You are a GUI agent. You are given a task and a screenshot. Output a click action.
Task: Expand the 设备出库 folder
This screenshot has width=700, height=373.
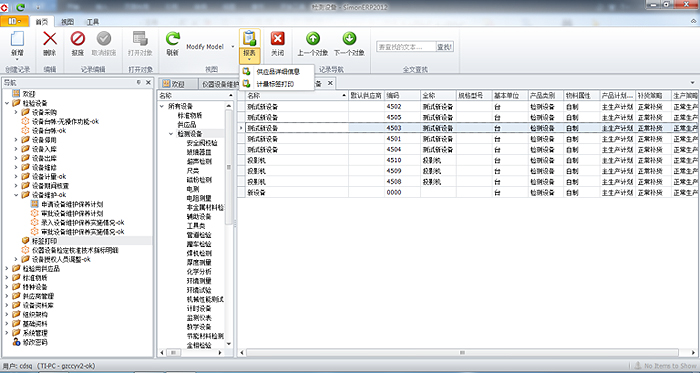(16, 158)
